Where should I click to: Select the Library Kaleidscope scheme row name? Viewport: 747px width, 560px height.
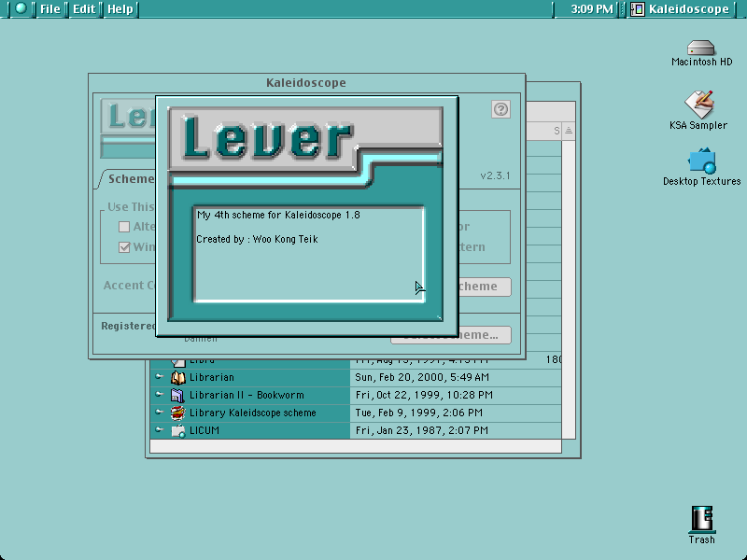click(252, 413)
